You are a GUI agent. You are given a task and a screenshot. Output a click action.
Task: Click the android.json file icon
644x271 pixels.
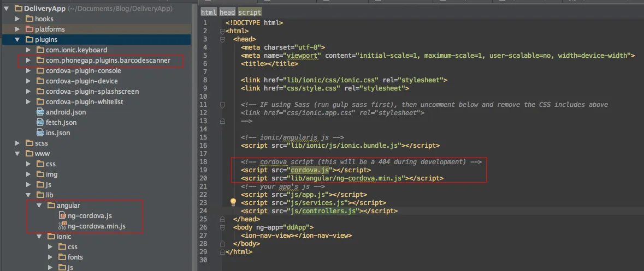40,112
